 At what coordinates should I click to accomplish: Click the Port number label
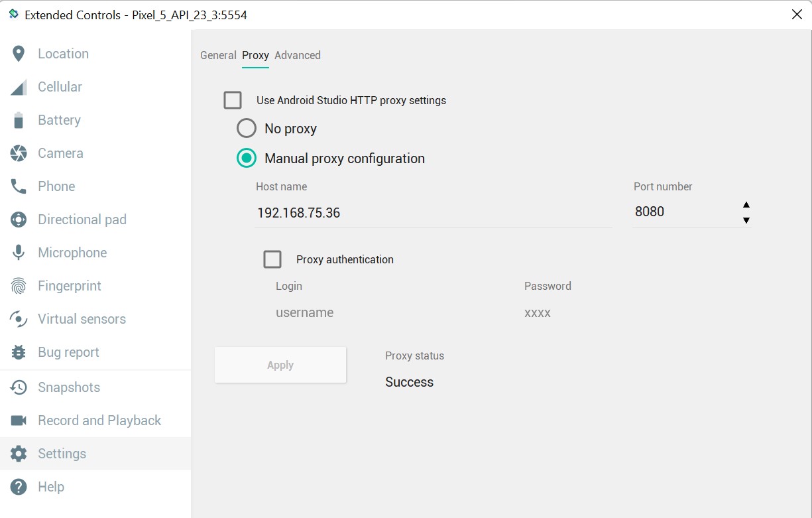[x=663, y=186]
